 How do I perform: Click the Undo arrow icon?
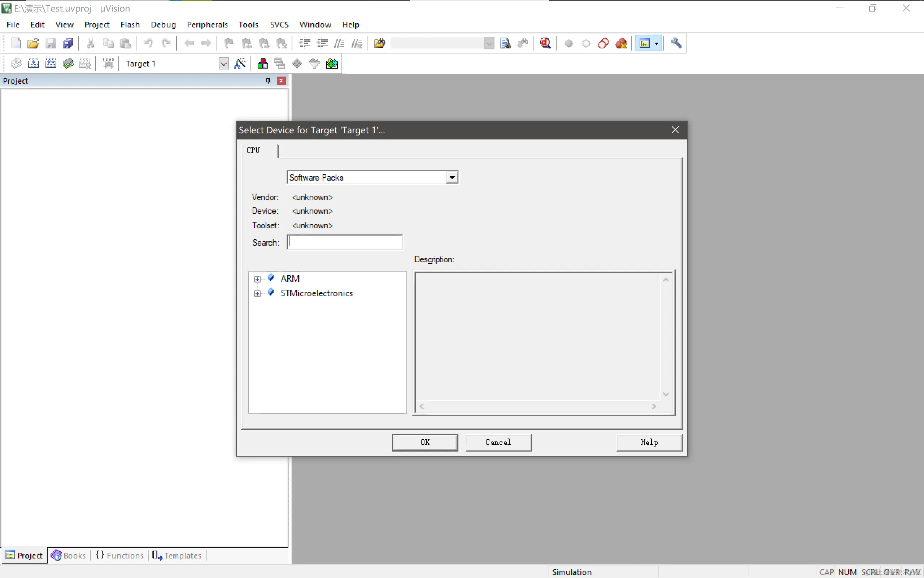coord(149,43)
